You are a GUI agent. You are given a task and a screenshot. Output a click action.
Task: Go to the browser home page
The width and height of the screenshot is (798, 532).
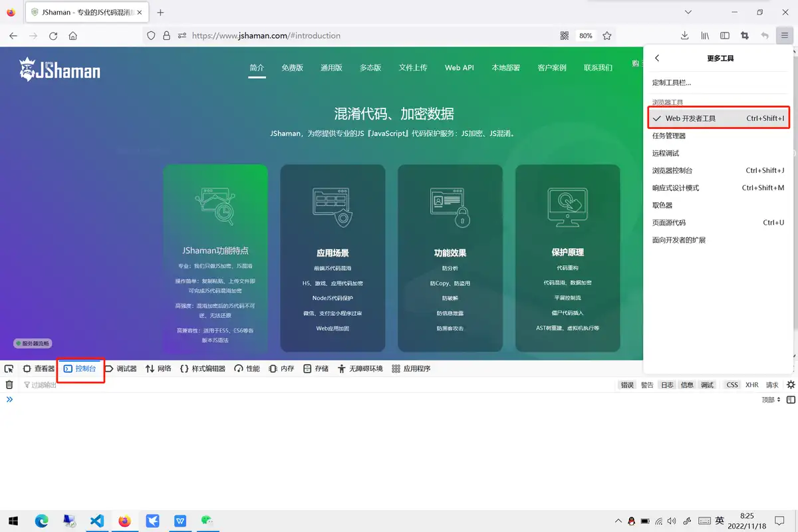(x=73, y=36)
